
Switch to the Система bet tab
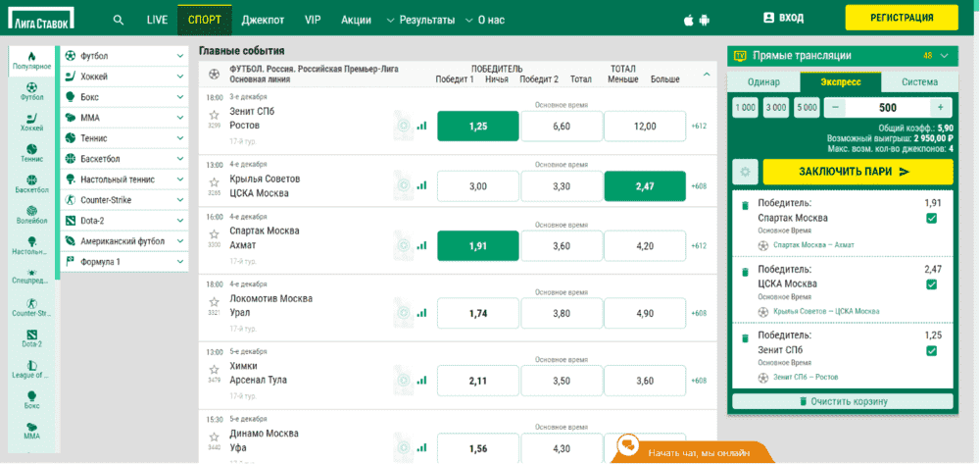click(x=919, y=82)
